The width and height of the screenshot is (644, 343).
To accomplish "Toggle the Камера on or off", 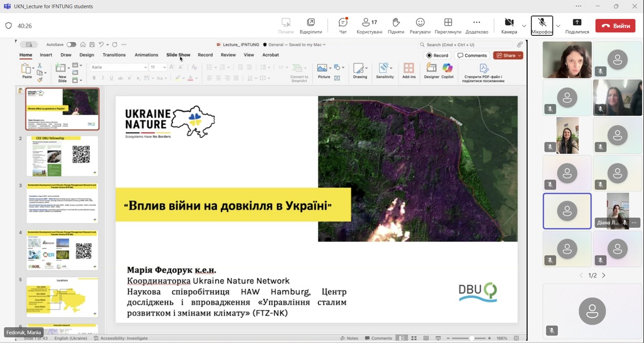I will [509, 25].
